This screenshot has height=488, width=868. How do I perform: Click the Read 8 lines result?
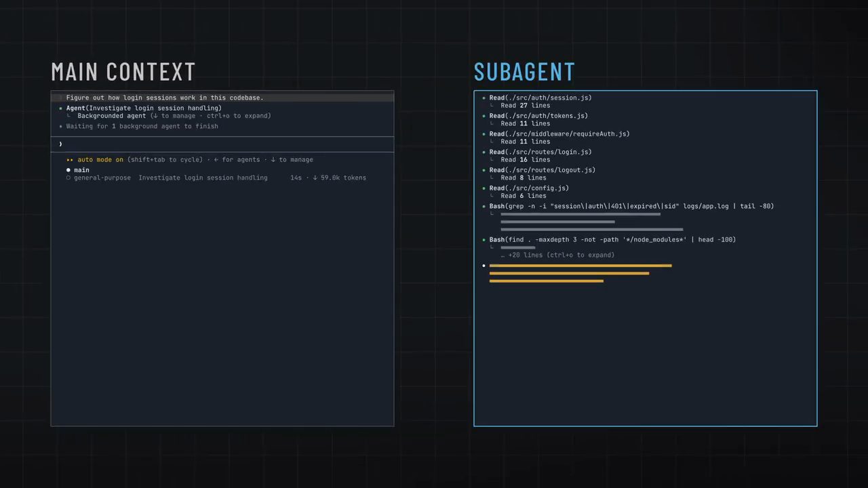click(x=524, y=178)
